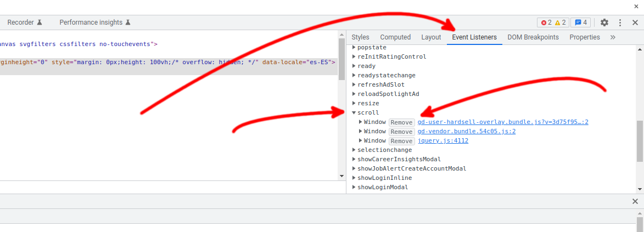This screenshot has height=232, width=644.
Task: Open the Performance insights panel
Action: [x=95, y=22]
